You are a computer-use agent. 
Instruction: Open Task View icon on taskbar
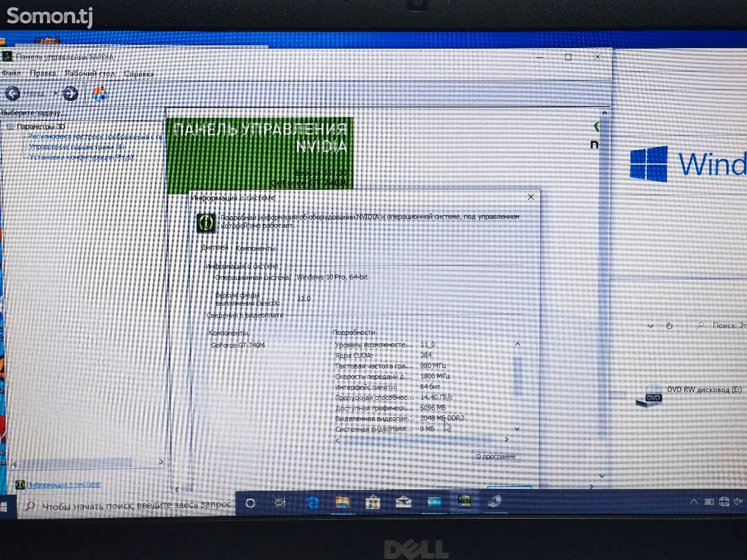tap(280, 503)
